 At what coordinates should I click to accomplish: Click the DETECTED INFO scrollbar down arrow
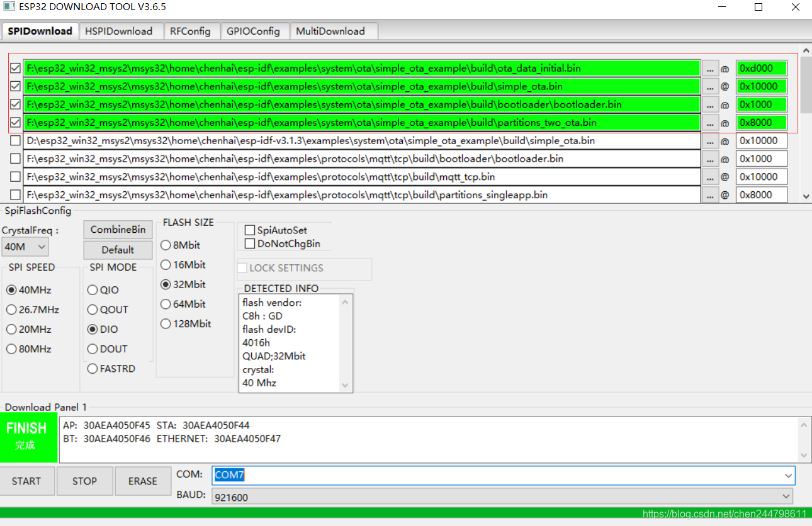pyautogui.click(x=345, y=385)
